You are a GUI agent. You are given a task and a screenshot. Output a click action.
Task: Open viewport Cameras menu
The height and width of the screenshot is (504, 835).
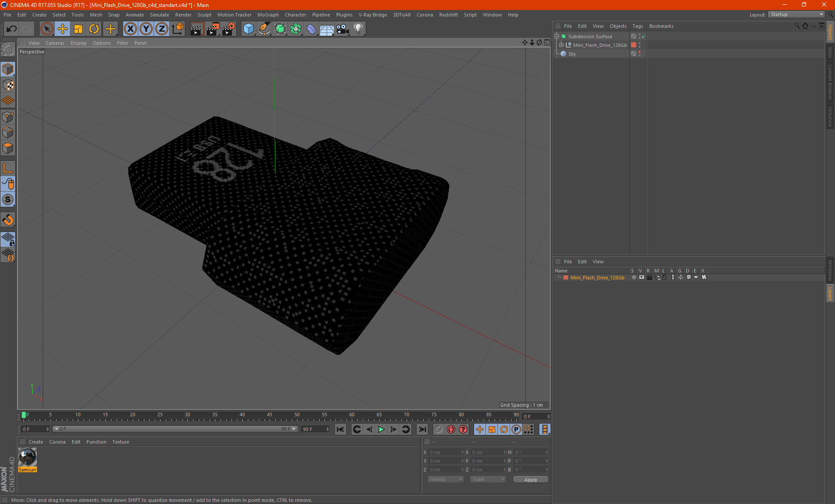point(55,43)
